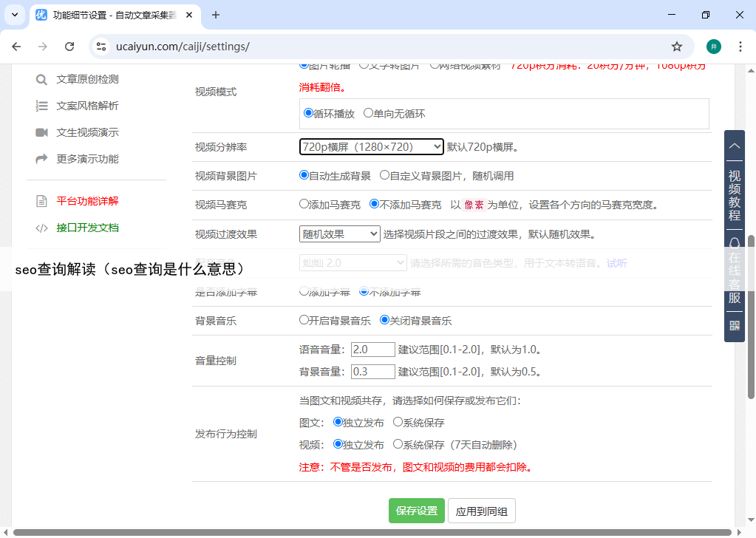Expand the 视频过渡效果 随机效果 dropdown

339,234
